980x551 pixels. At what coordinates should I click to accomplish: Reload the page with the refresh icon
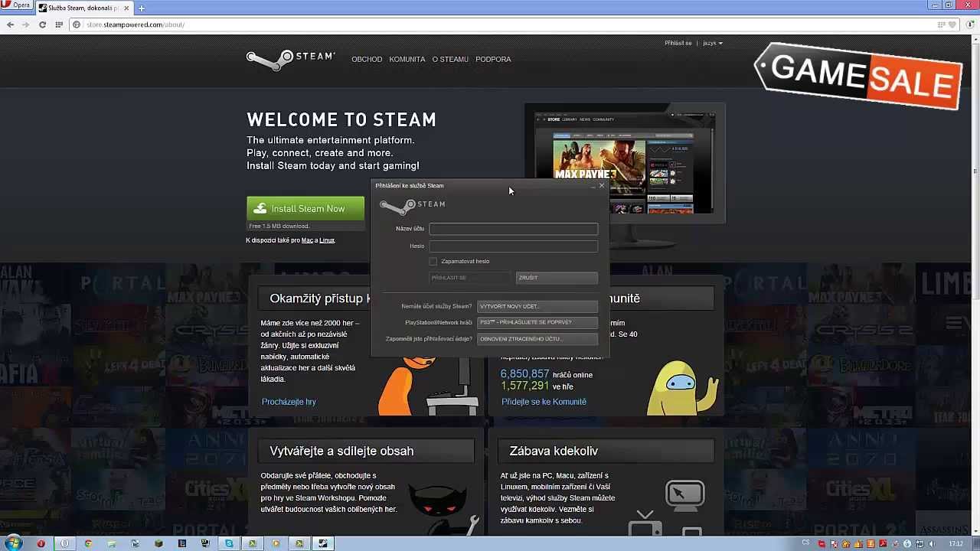(x=42, y=24)
